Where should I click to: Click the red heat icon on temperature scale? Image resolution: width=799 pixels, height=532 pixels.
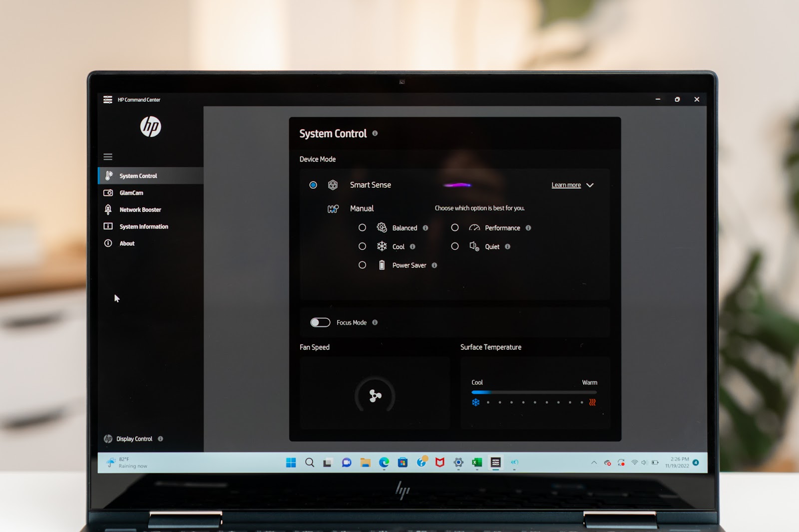(x=592, y=402)
